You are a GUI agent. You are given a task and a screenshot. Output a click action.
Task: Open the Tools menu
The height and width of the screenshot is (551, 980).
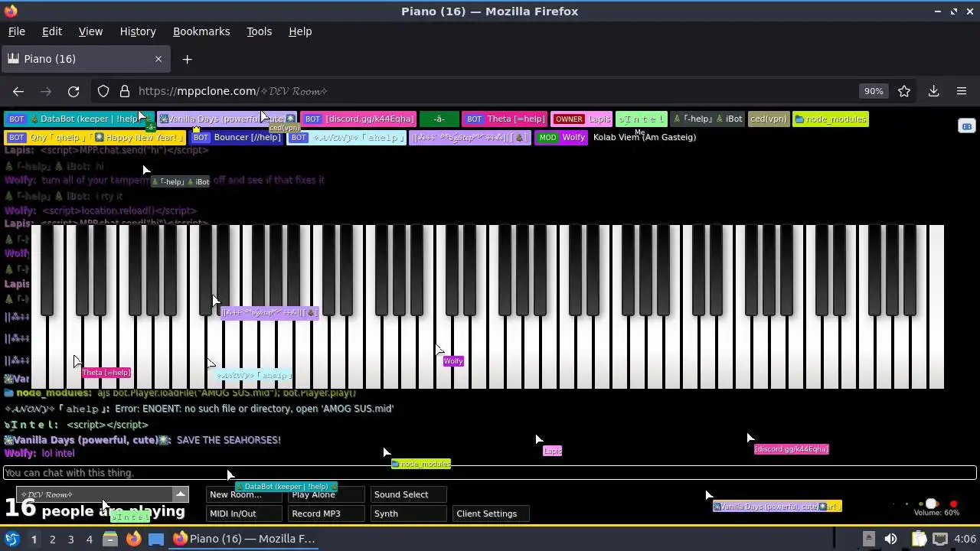(259, 31)
